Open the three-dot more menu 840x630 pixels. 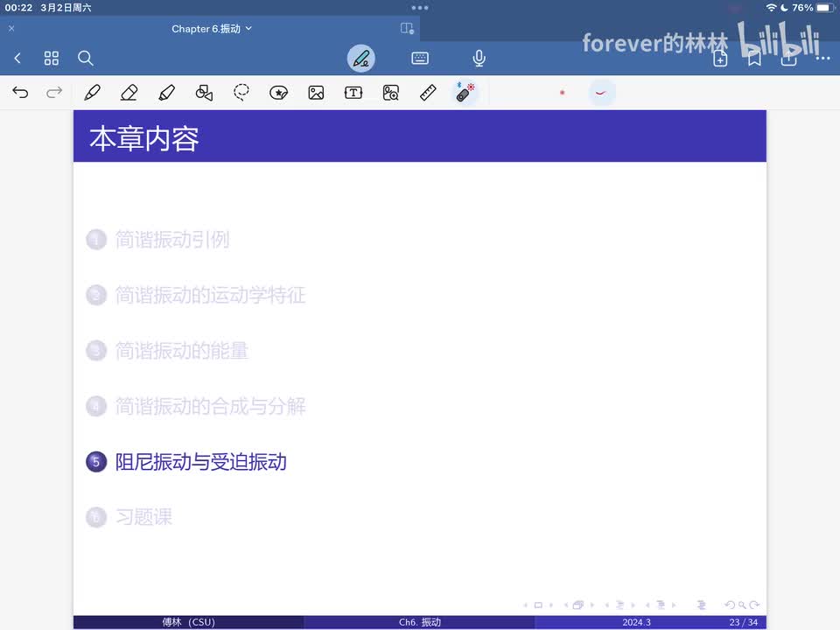coord(822,59)
